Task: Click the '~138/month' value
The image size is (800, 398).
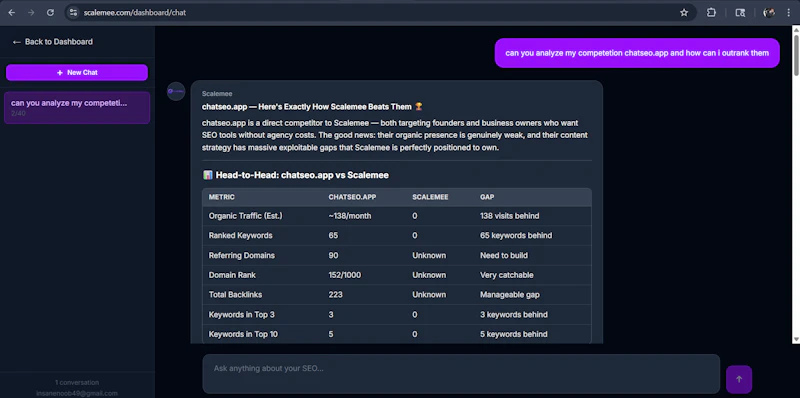Action: (x=350, y=216)
